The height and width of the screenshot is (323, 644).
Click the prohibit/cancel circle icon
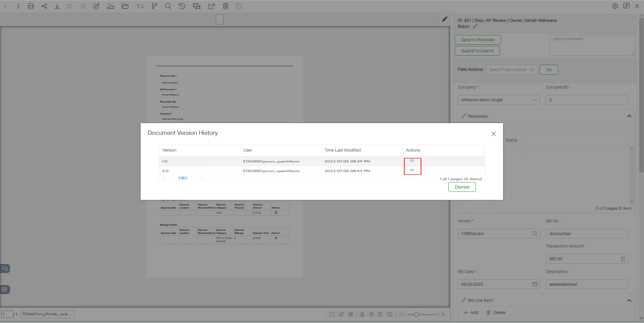coord(239,6)
